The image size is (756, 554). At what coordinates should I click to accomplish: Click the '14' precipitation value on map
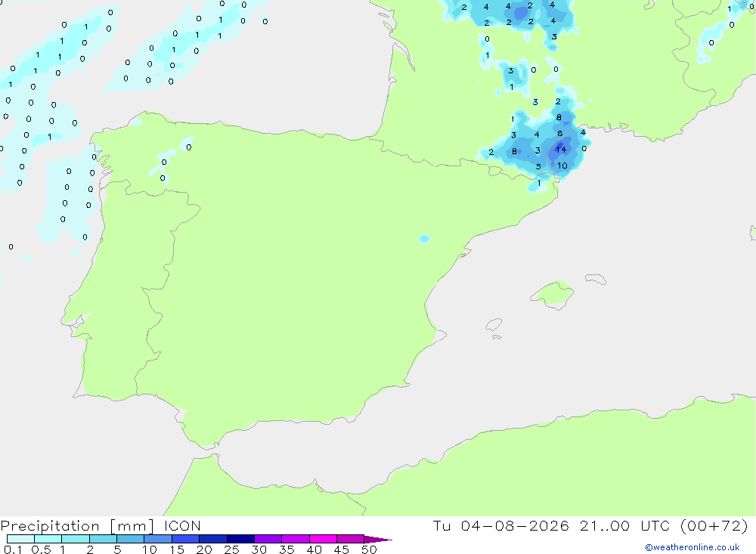(561, 150)
